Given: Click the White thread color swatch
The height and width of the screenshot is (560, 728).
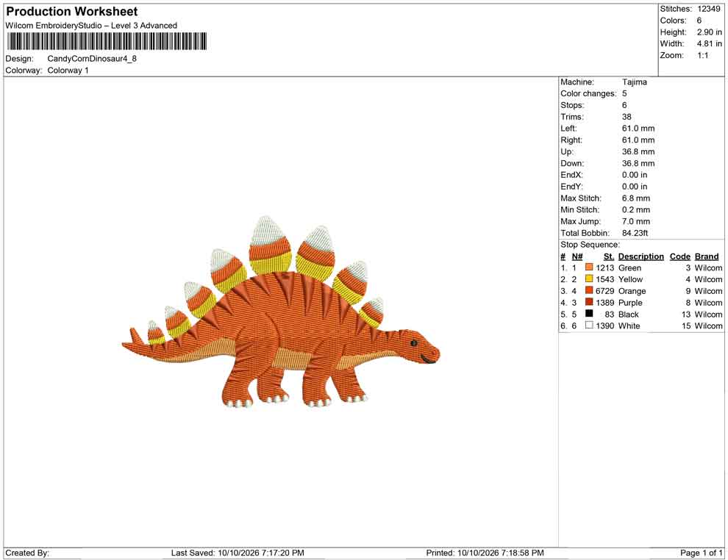Looking at the screenshot, I should (x=589, y=326).
